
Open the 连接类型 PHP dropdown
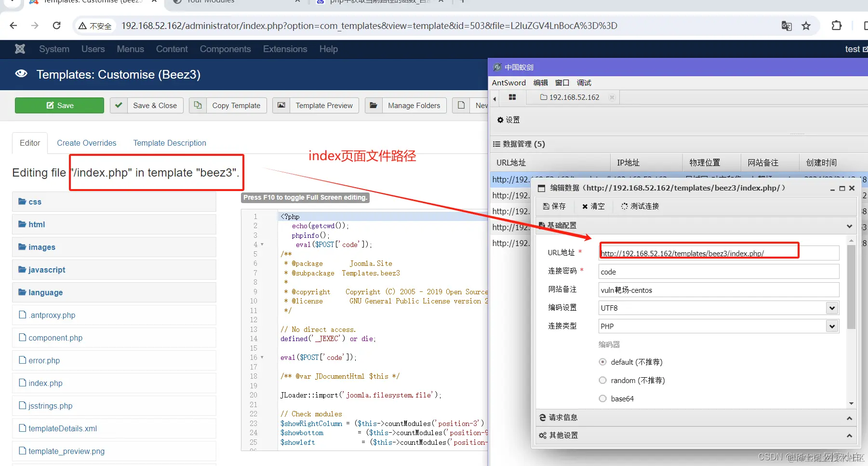[832, 326]
